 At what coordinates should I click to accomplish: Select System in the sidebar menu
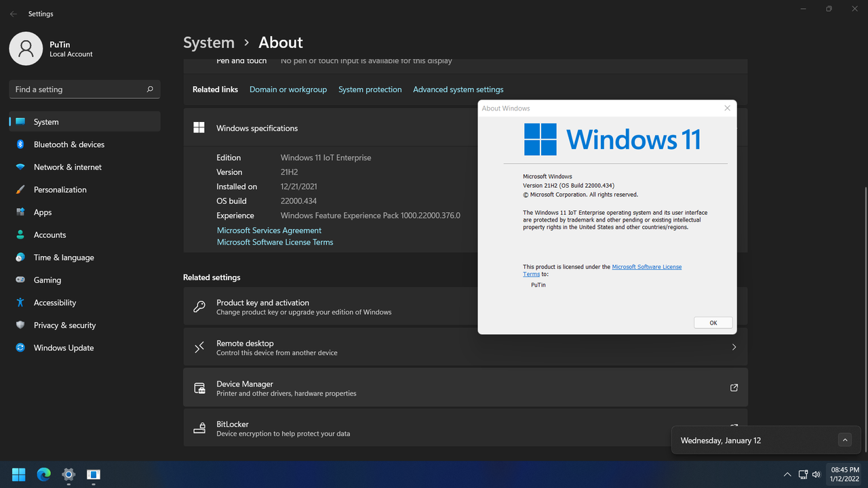[x=46, y=122]
